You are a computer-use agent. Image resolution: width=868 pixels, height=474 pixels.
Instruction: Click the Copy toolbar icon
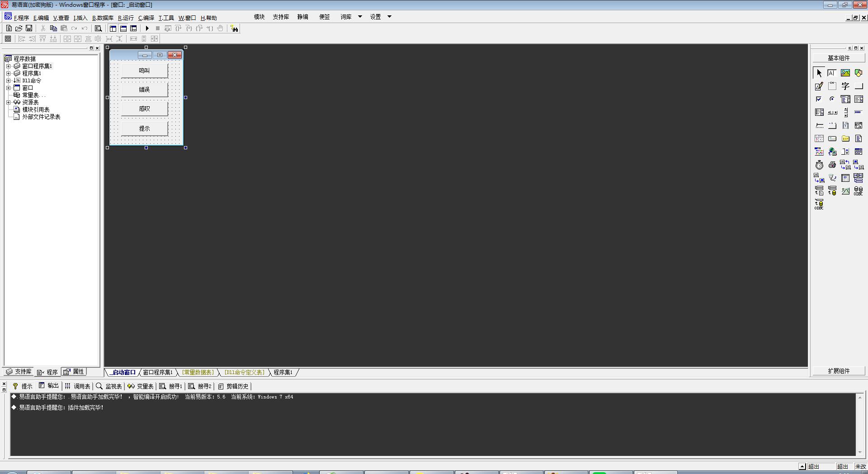[53, 28]
